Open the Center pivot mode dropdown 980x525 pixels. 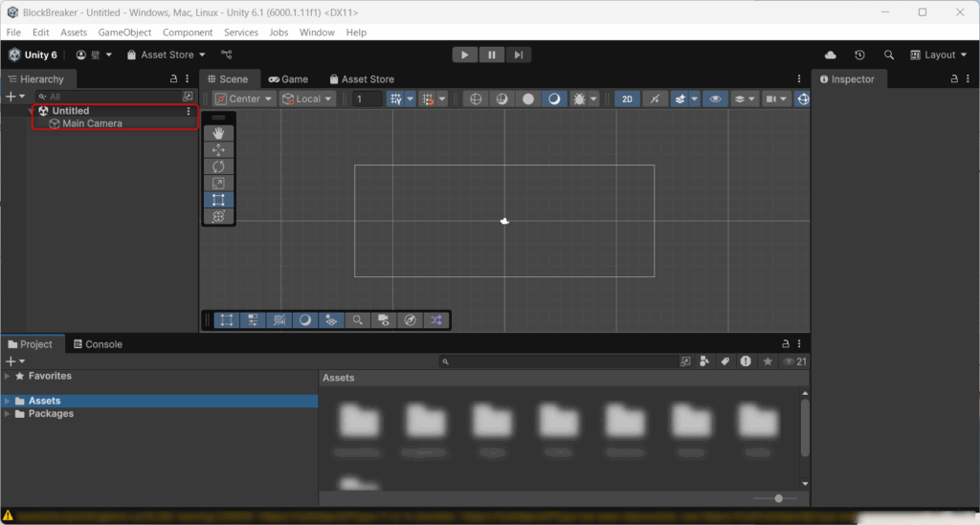pos(244,98)
